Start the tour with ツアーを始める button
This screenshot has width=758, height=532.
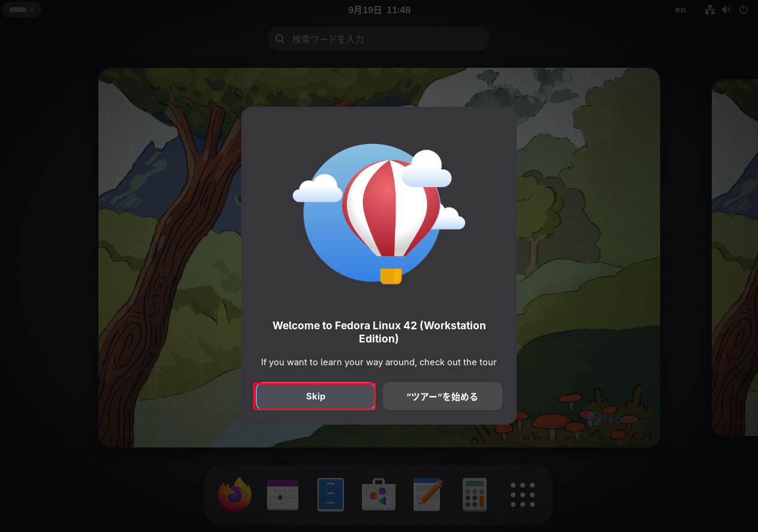point(442,396)
